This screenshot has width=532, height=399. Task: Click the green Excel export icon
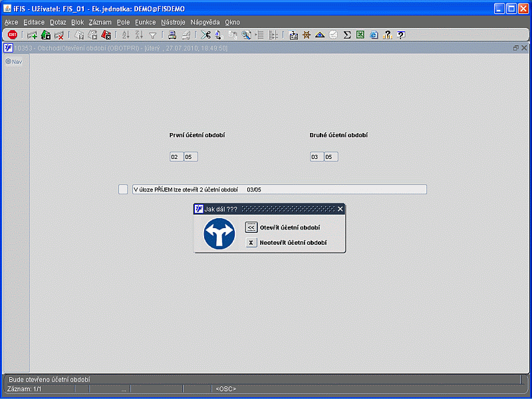point(360,35)
